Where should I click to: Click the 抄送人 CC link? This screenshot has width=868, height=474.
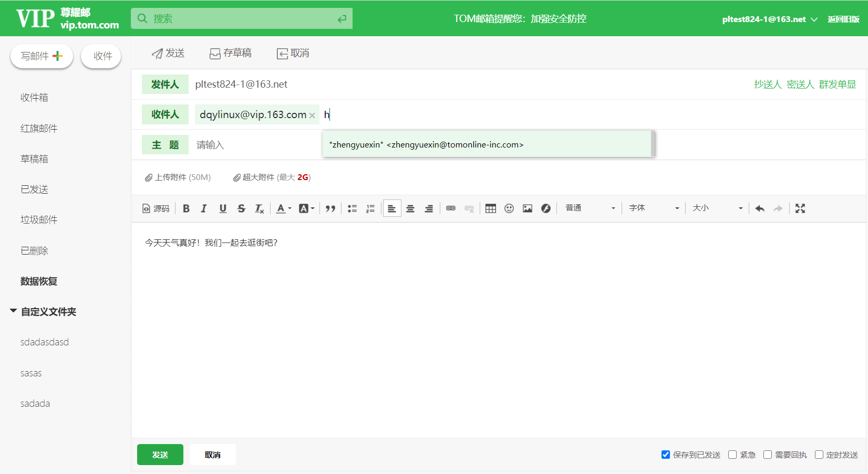768,84
